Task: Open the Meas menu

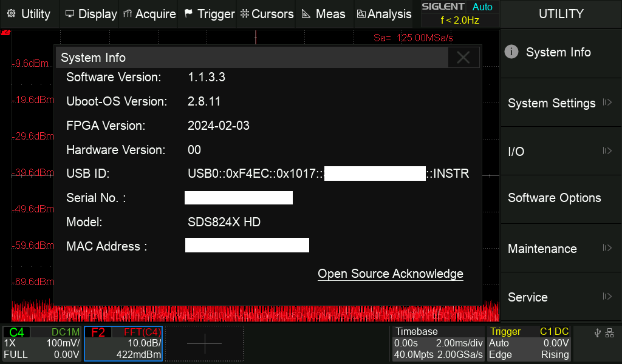Action: tap(323, 14)
